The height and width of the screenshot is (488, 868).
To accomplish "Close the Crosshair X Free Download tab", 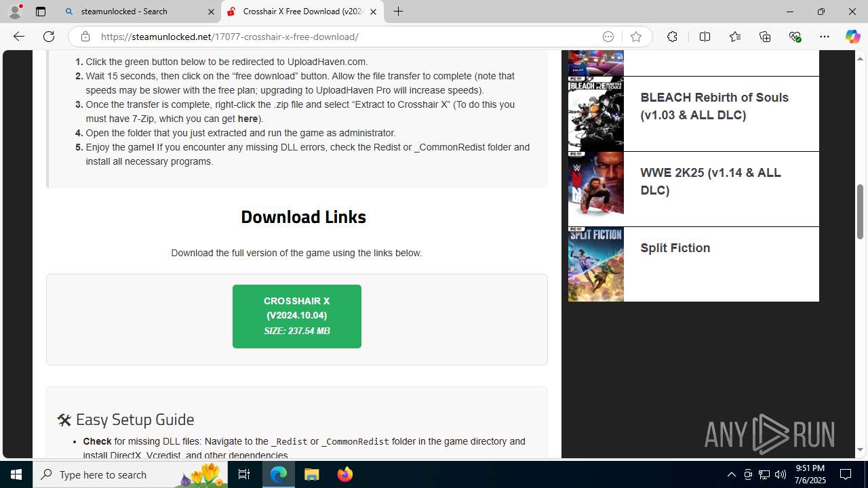I will tap(373, 12).
